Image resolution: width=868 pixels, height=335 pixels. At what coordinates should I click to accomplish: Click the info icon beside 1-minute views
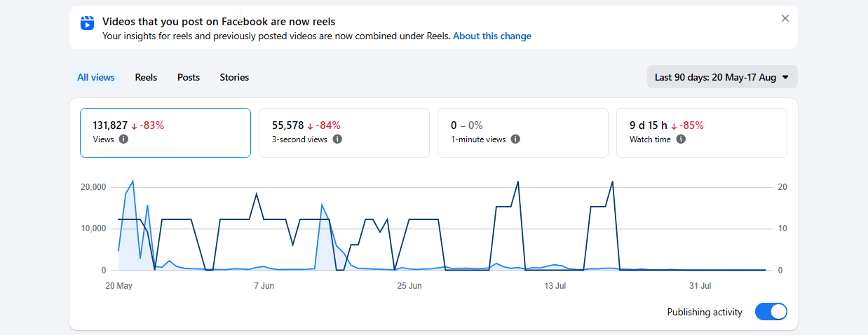(515, 139)
